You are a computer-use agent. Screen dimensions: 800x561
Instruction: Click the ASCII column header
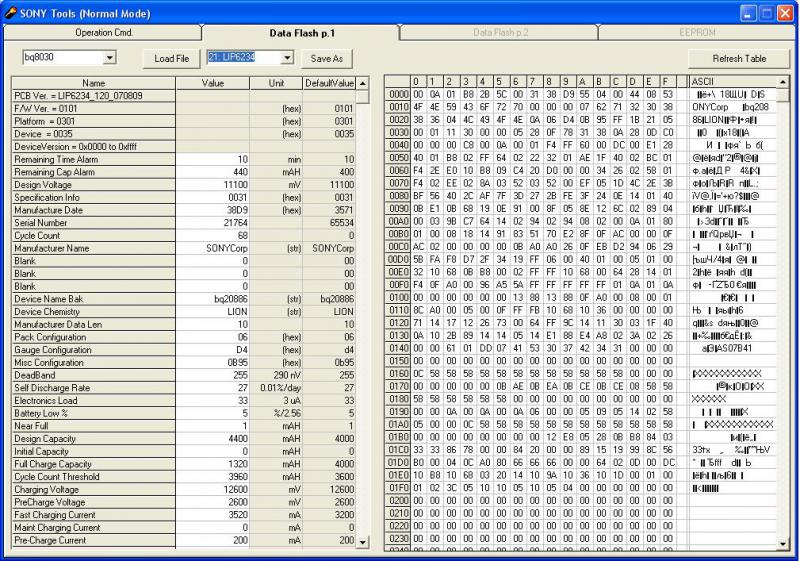733,82
